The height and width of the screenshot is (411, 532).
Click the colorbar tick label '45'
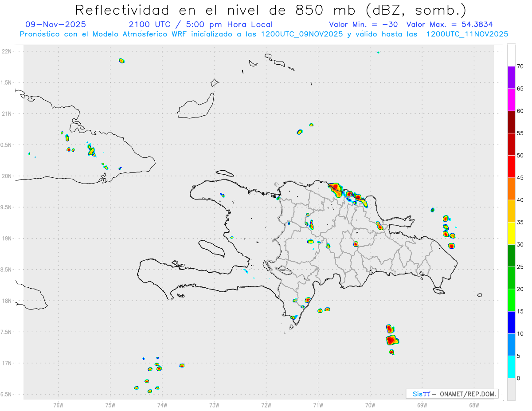[520, 178]
